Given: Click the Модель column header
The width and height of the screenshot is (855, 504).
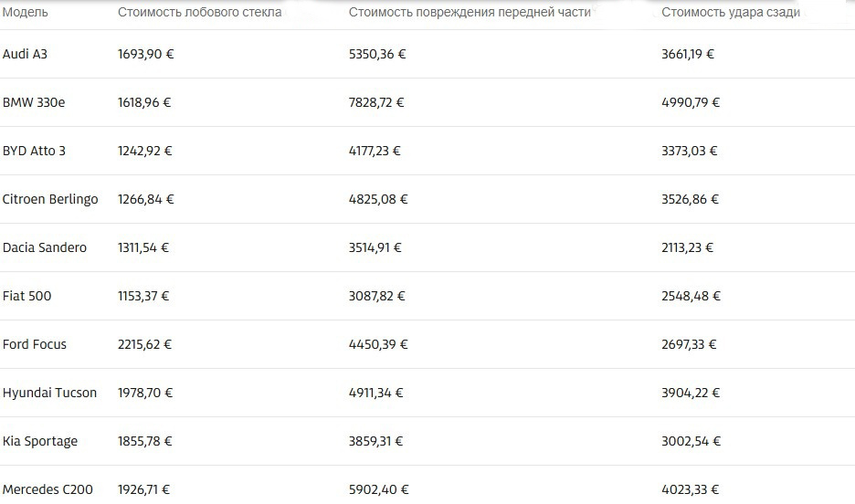Looking at the screenshot, I should click(26, 13).
